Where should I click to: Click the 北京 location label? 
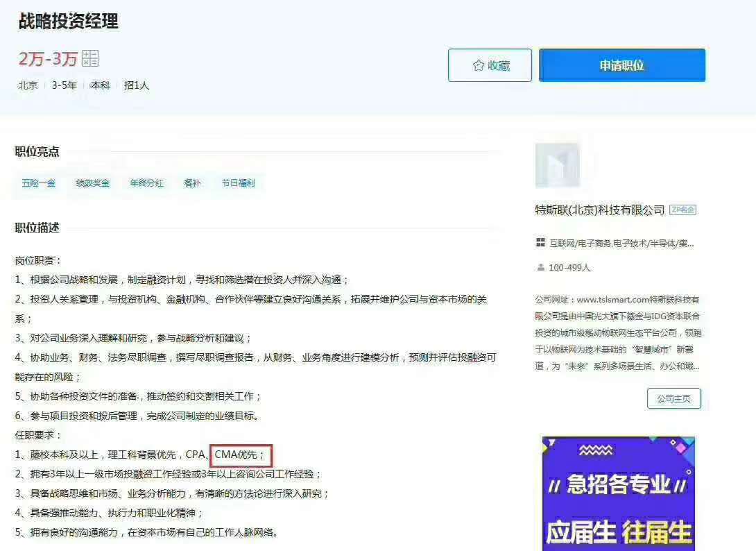click(26, 86)
